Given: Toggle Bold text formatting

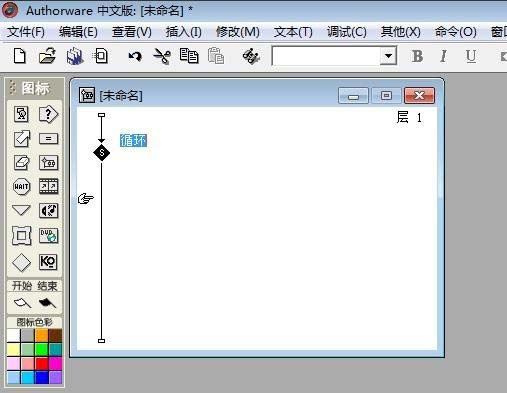Looking at the screenshot, I should click(x=417, y=56).
